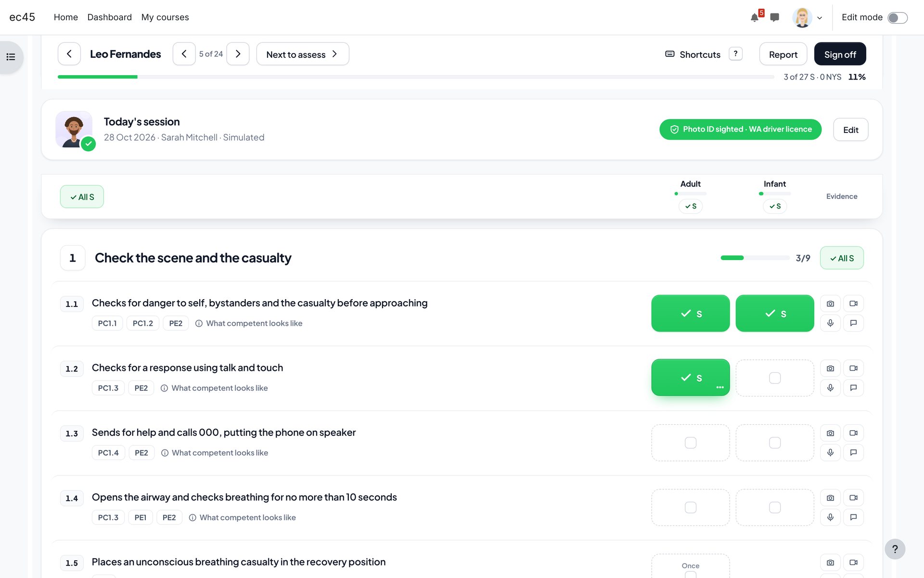
Task: Open the Home menu item
Action: coord(66,17)
